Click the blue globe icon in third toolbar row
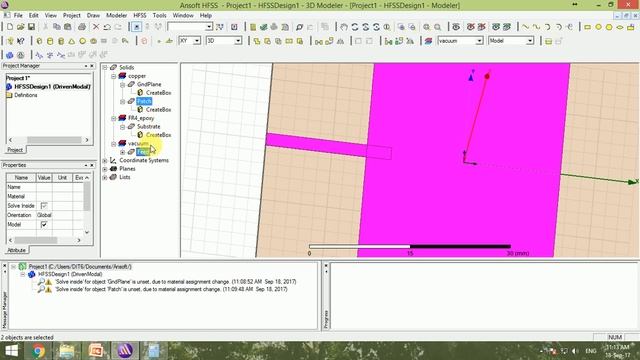 click(10, 55)
